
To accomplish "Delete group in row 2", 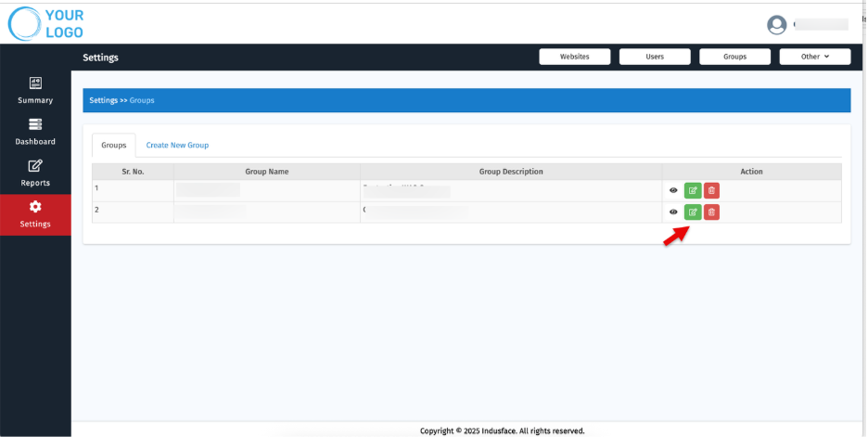I will coord(711,212).
